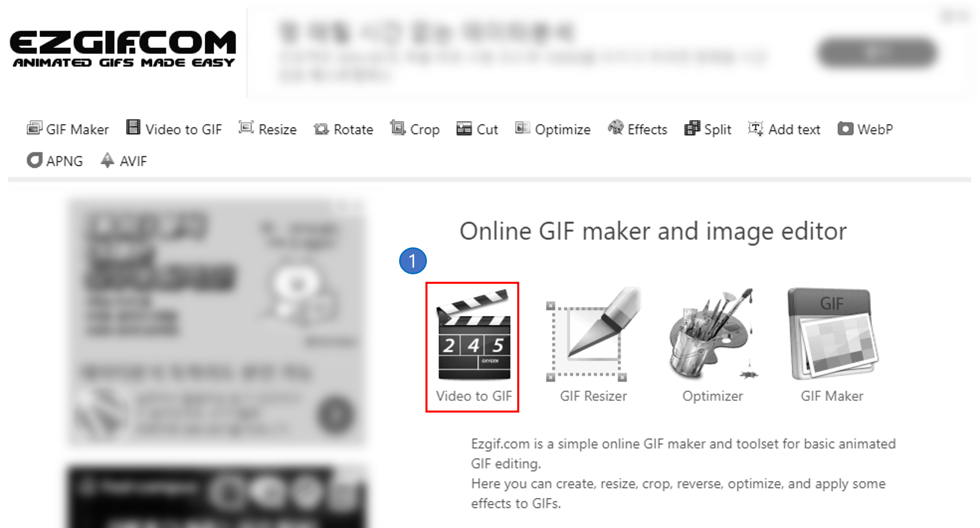Viewport: 980px width, 528px height.
Task: Open the Add text tool
Action: pos(784,129)
